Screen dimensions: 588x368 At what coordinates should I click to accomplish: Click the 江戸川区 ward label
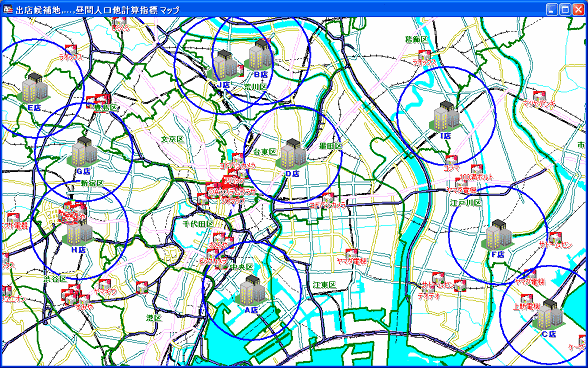[x=466, y=203]
